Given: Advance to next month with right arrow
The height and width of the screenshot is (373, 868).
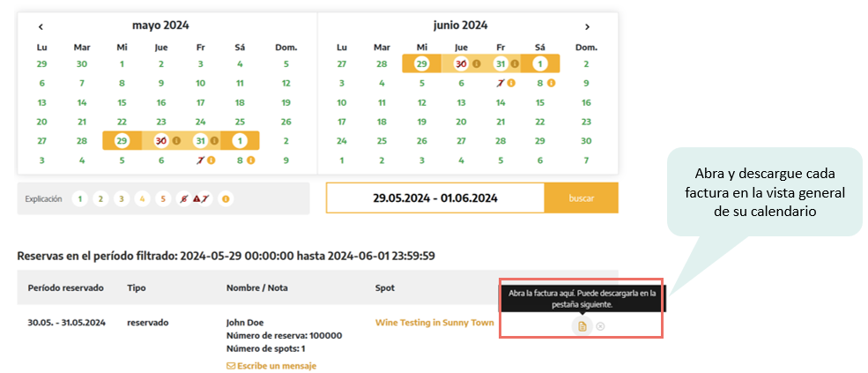Looking at the screenshot, I should (x=587, y=26).
